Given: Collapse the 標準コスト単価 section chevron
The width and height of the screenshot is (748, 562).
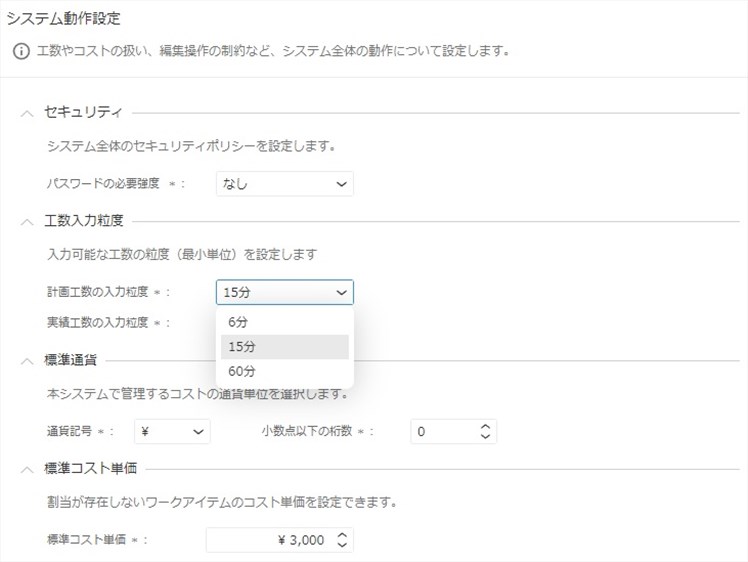Looking at the screenshot, I should click(27, 468).
